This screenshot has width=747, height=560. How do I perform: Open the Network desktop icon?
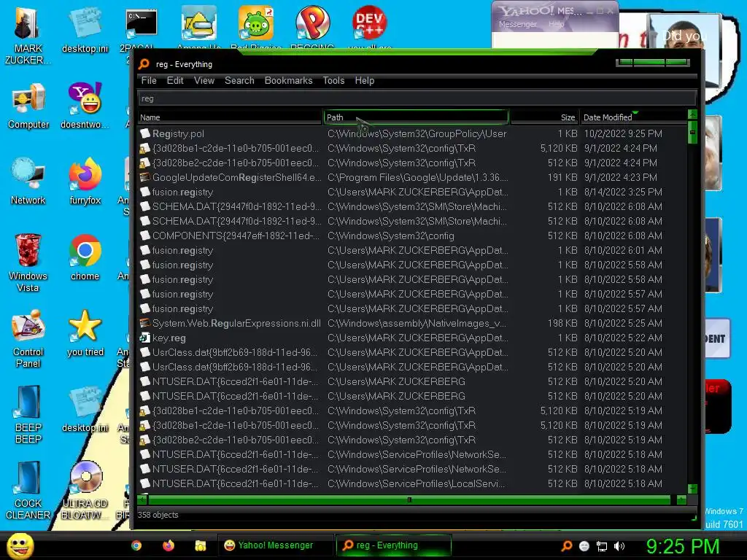[28, 182]
